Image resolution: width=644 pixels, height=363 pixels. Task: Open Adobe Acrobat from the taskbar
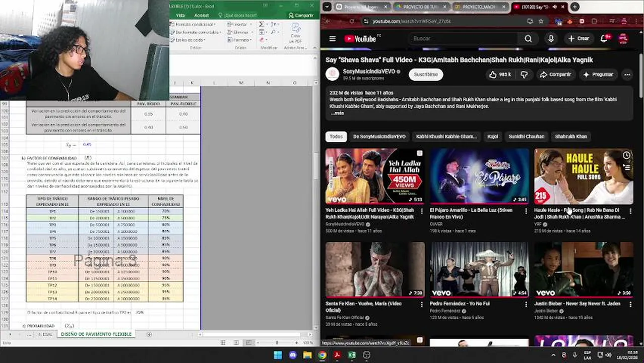337,355
